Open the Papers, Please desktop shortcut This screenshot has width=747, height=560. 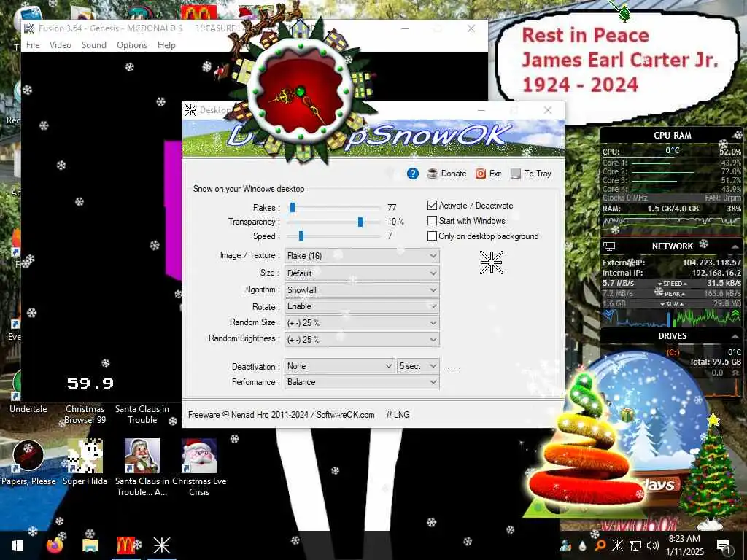click(x=28, y=463)
